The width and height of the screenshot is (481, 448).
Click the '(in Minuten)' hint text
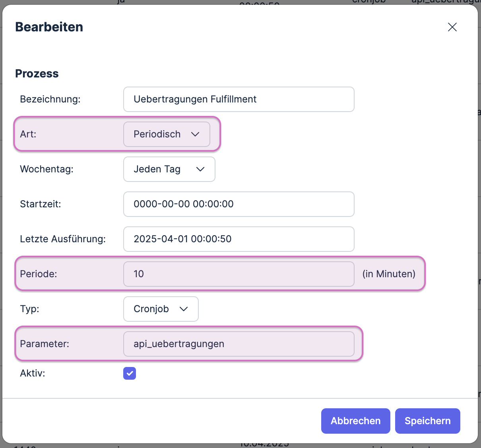coord(388,274)
